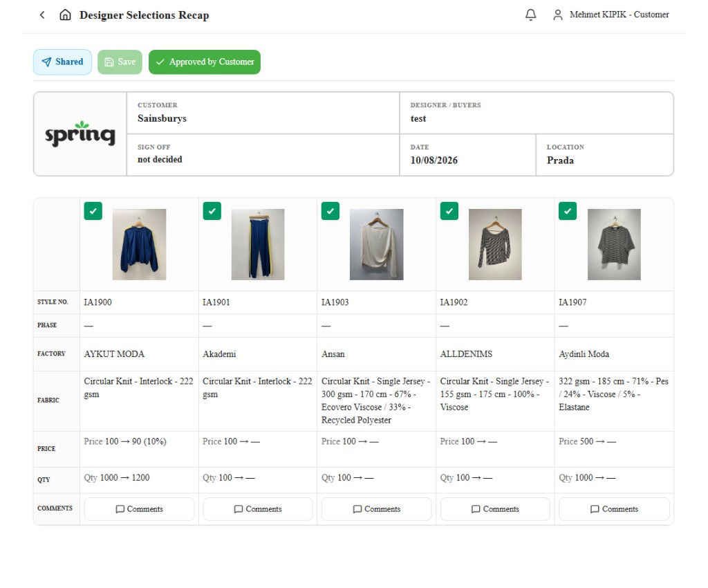Click the STYLE NO. row header

53,302
